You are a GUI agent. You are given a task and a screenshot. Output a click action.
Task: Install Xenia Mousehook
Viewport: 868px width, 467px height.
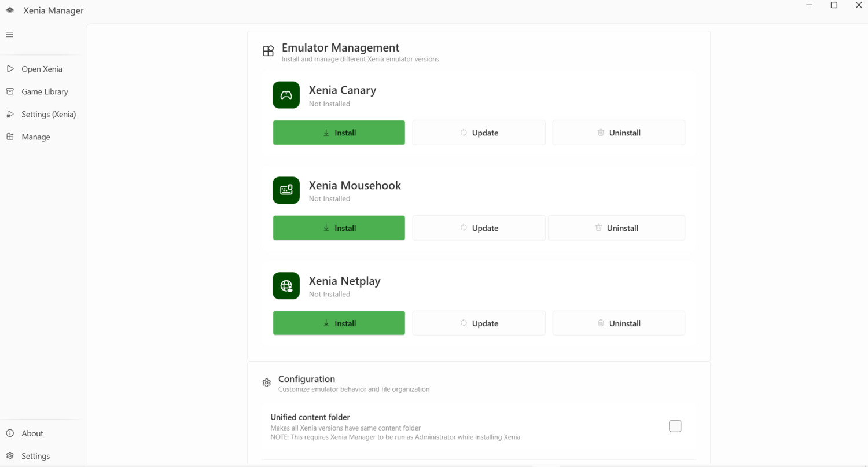[x=339, y=228]
